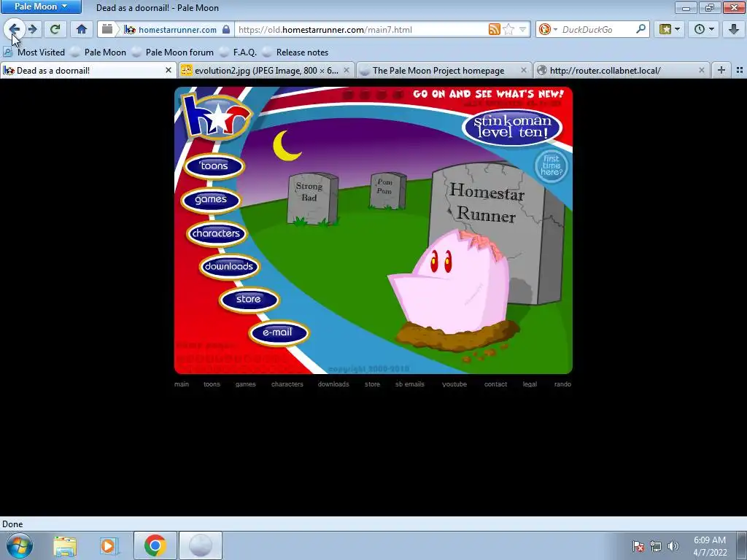747x560 pixels.
Task: Open the Pale Moon application menu
Action: (x=41, y=7)
